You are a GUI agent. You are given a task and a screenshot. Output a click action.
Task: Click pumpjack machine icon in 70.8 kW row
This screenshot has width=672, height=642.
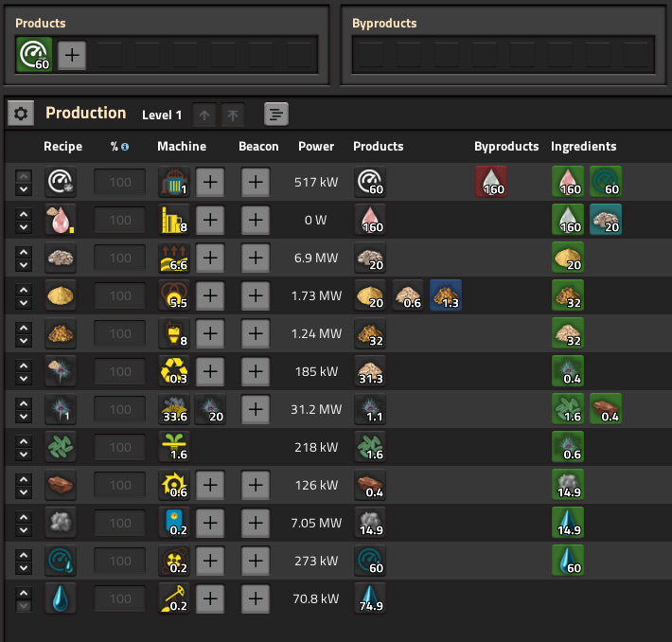tap(174, 598)
